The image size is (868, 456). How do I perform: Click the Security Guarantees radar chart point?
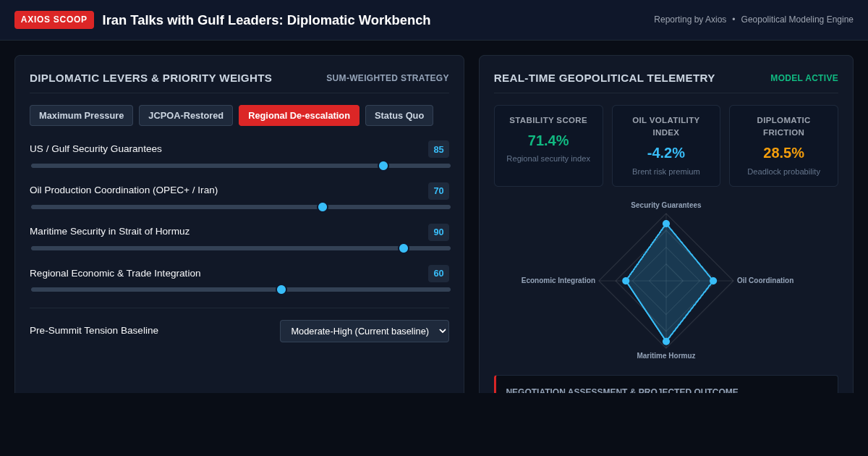666,224
